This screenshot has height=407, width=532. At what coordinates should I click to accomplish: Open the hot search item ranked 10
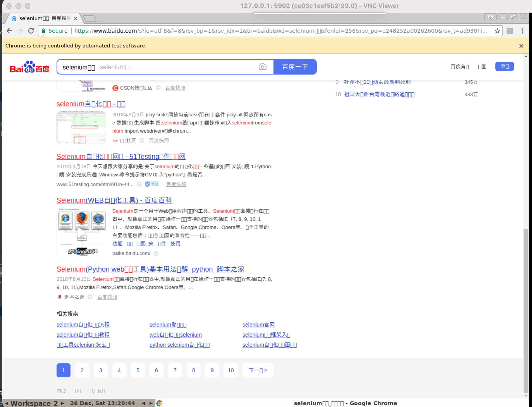coord(379,94)
